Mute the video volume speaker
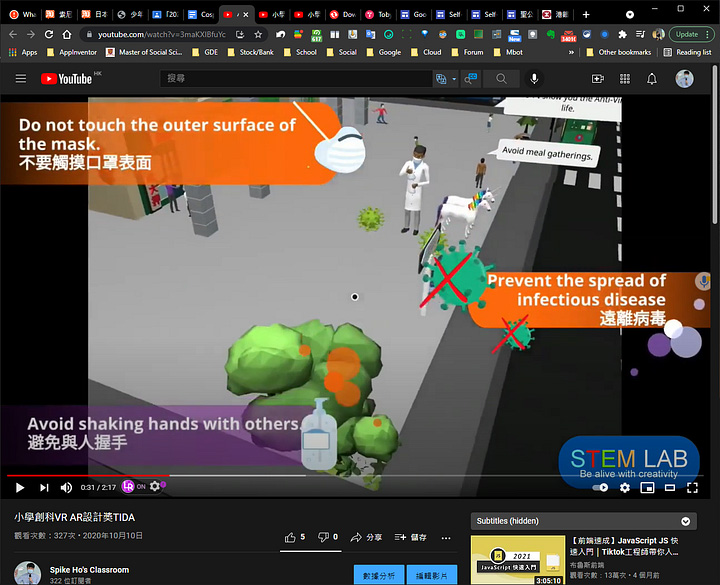This screenshot has width=720, height=585. click(66, 487)
